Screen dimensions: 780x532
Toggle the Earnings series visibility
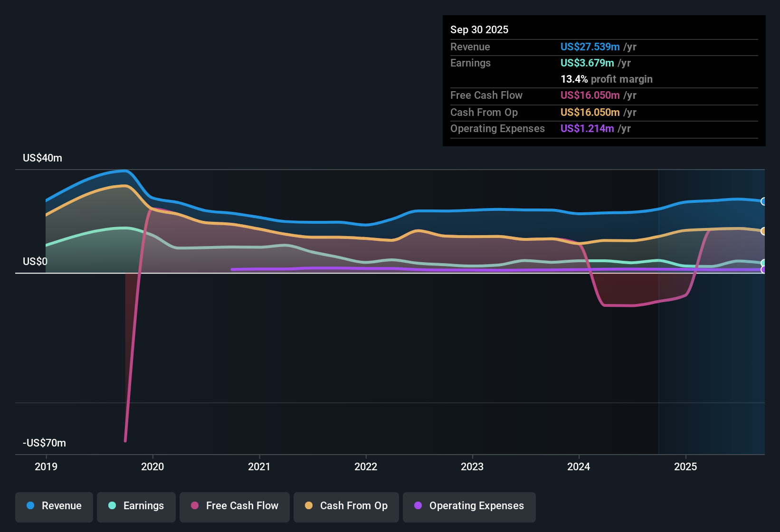(136, 506)
